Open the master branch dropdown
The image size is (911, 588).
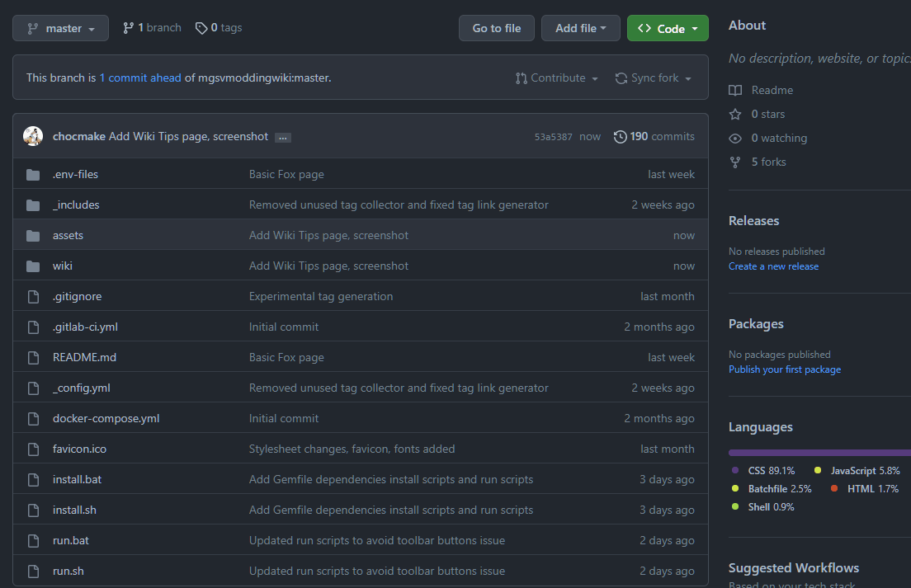click(60, 28)
